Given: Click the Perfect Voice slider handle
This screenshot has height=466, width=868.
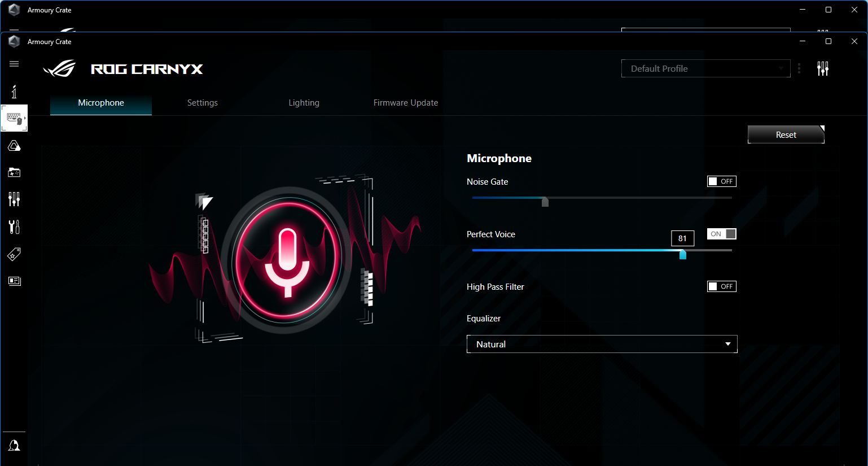Looking at the screenshot, I should (683, 254).
